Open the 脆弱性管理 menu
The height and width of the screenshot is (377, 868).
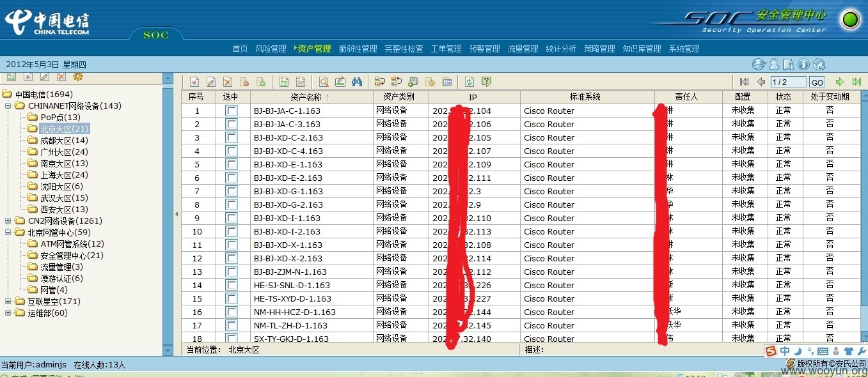(358, 49)
